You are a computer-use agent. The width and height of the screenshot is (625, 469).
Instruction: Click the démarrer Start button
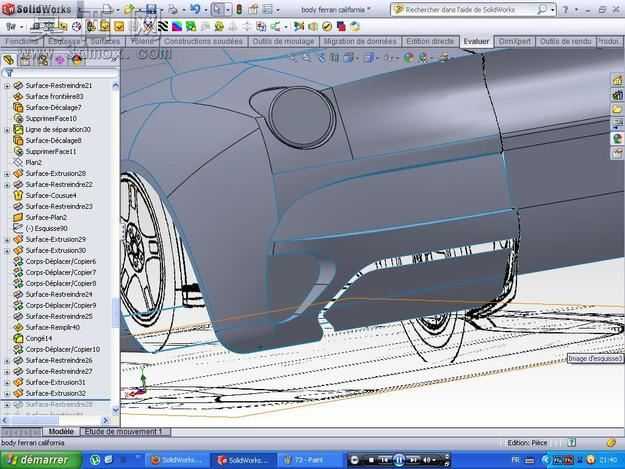click(41, 460)
